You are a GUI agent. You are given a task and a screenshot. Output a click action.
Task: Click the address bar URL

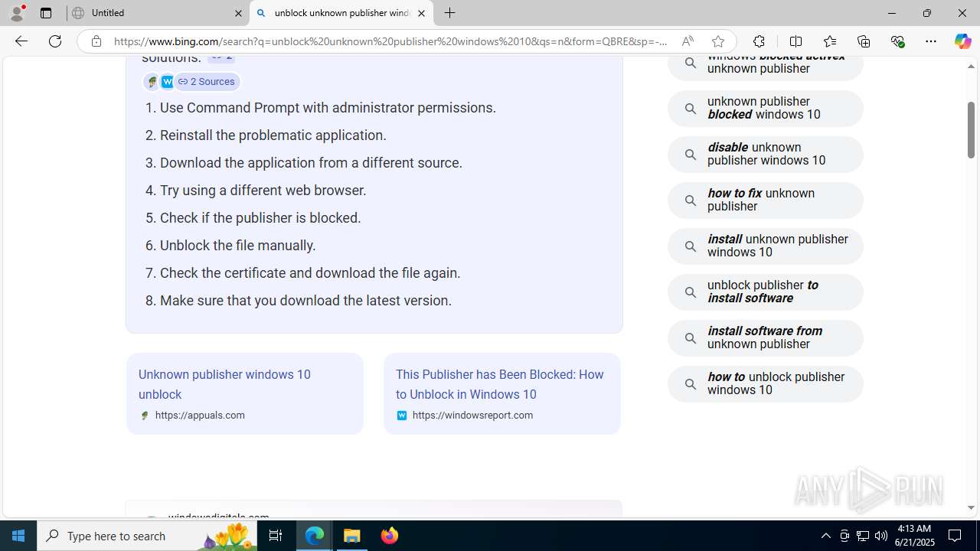click(390, 41)
